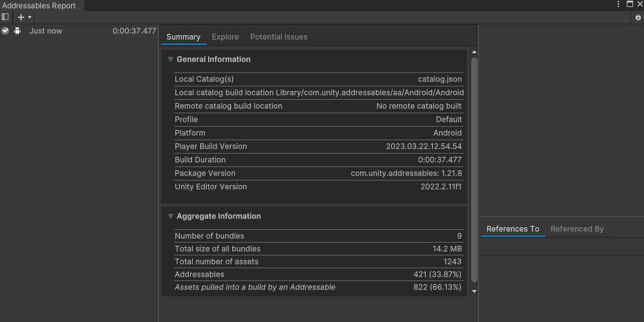Click the 'Number of bundles' label

pos(209,236)
